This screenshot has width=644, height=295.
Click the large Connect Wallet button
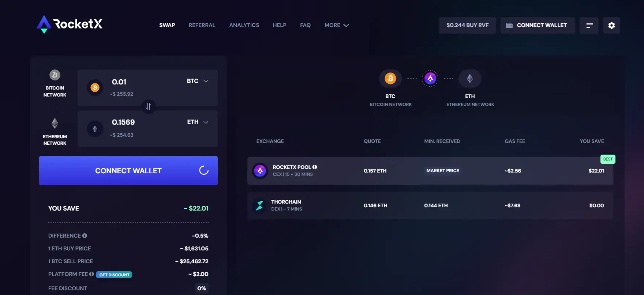(x=128, y=171)
